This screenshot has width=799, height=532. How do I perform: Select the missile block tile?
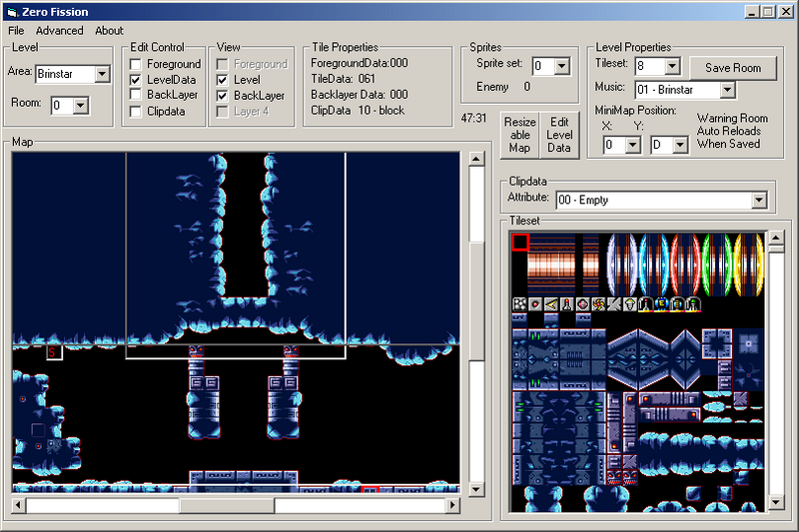pos(567,304)
